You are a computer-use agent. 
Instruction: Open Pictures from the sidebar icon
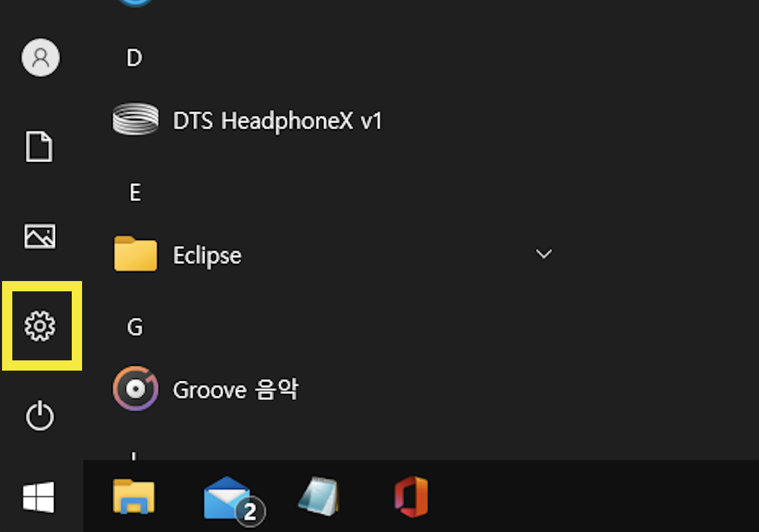39,237
